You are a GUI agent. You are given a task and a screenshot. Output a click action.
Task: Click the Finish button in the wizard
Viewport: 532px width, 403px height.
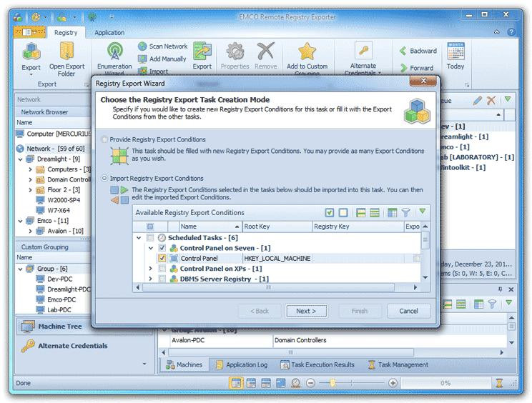click(x=360, y=311)
